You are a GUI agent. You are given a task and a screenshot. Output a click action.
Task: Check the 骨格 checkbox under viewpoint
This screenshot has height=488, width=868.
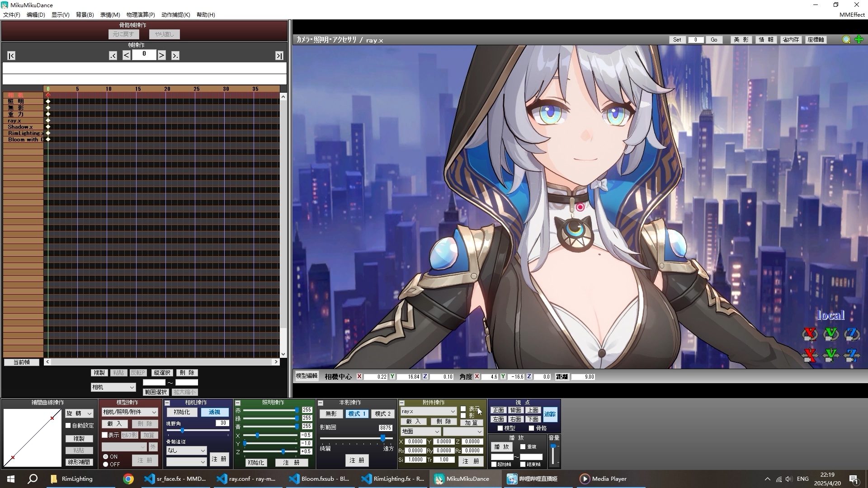(x=532, y=428)
